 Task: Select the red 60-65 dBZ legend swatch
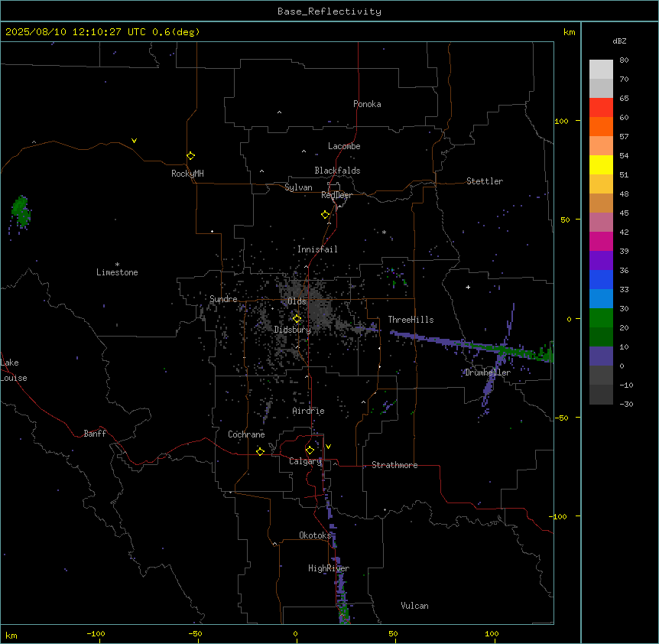(x=601, y=108)
